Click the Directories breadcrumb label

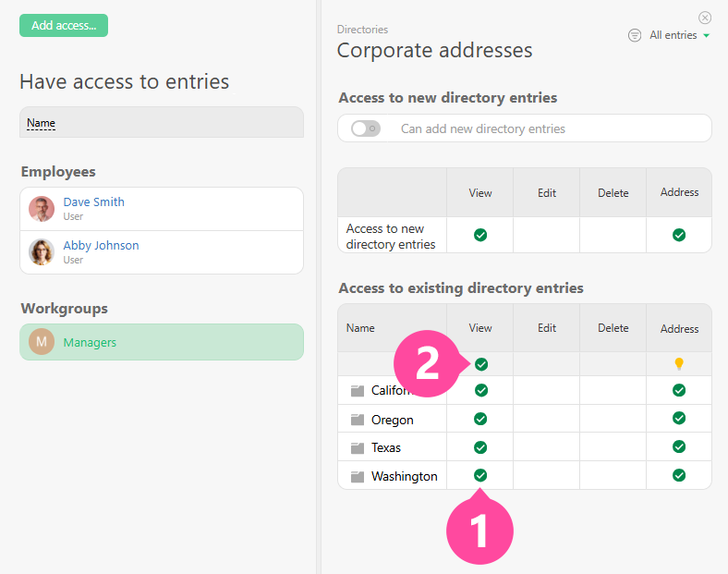click(x=362, y=30)
